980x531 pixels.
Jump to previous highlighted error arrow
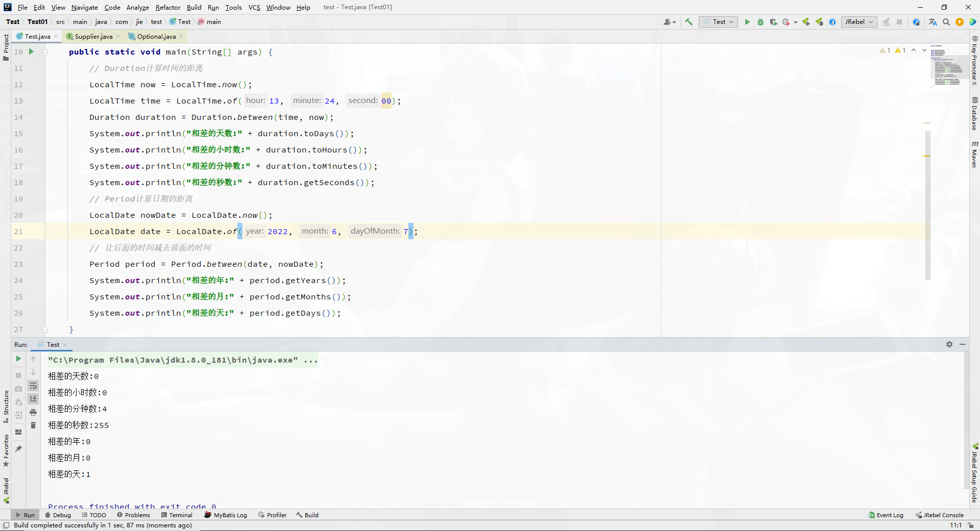coord(914,50)
